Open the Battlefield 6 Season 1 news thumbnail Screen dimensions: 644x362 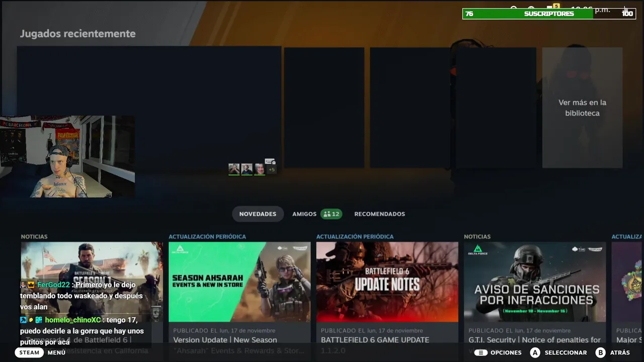click(x=92, y=282)
